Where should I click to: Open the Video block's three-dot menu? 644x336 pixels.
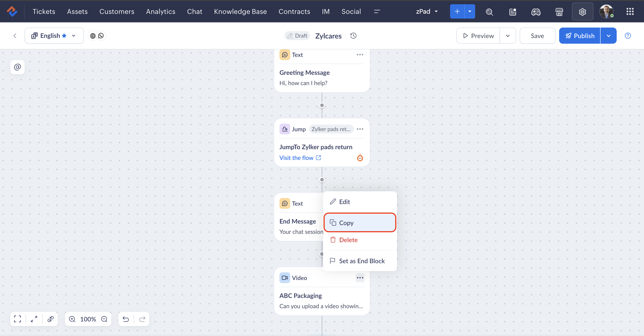[x=360, y=278]
